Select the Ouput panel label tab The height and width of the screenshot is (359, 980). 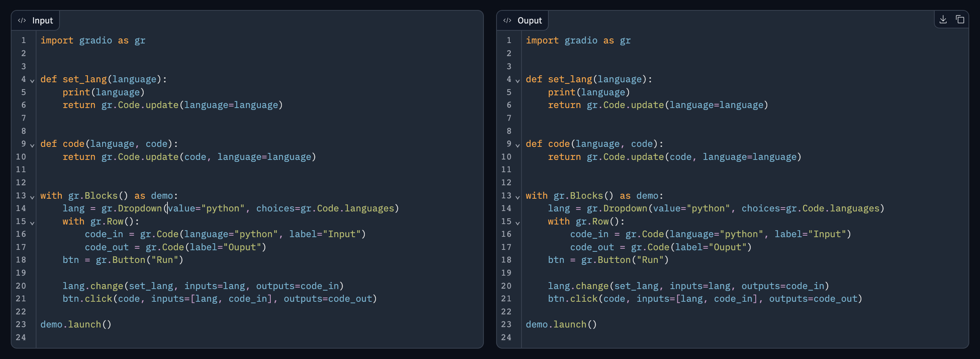point(522,20)
